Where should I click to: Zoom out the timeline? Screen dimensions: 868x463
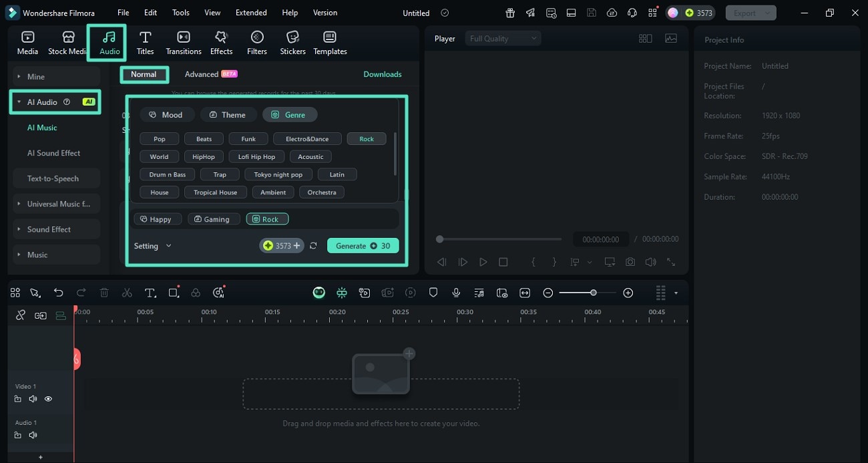(548, 293)
